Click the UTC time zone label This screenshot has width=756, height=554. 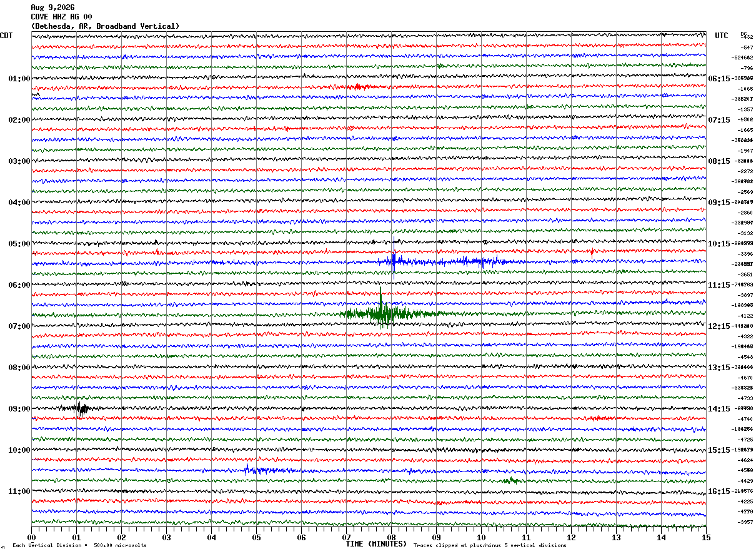tap(722, 36)
